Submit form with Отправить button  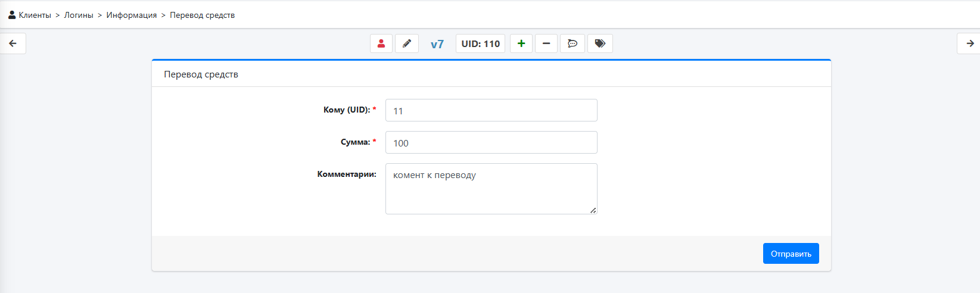[791, 253]
